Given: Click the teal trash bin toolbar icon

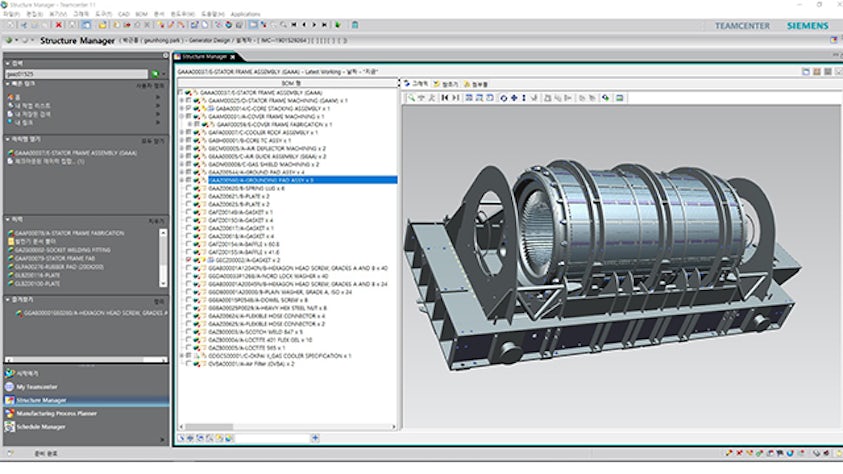Looking at the screenshot, I should (355, 25).
